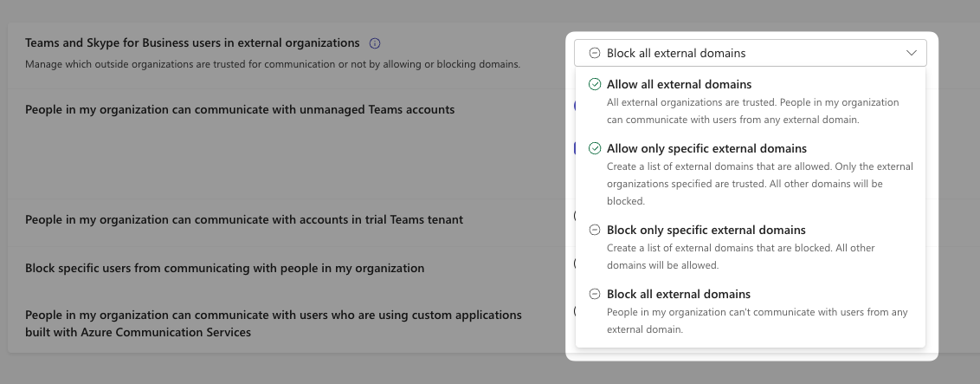
Task: Click green check icon for Allow all
Action: coord(595,84)
